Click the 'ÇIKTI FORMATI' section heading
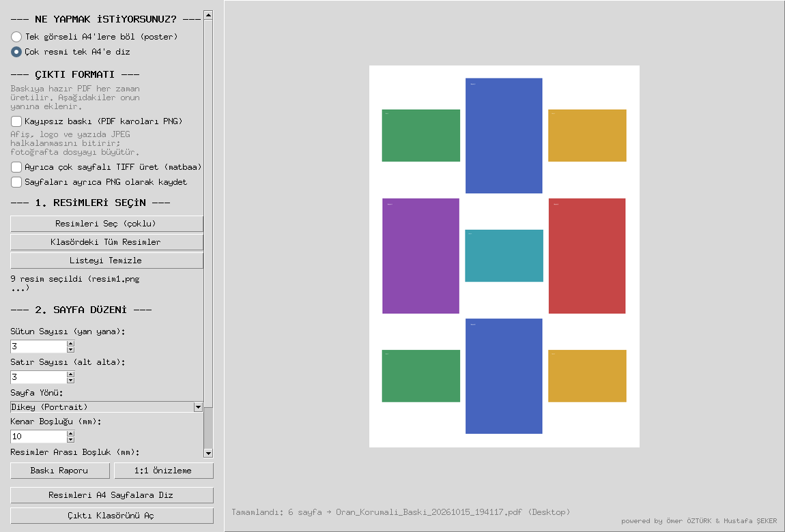Viewport: 785px width, 532px height. pos(75,74)
